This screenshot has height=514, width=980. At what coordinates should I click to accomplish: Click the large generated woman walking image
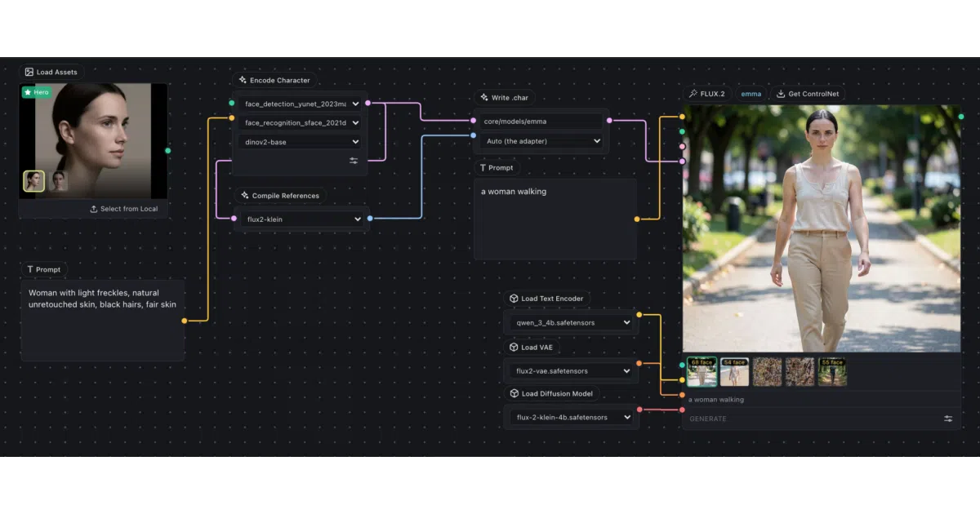[x=821, y=228]
